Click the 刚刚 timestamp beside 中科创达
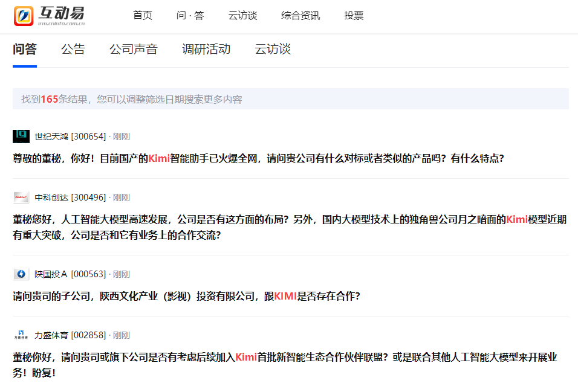 coord(122,198)
